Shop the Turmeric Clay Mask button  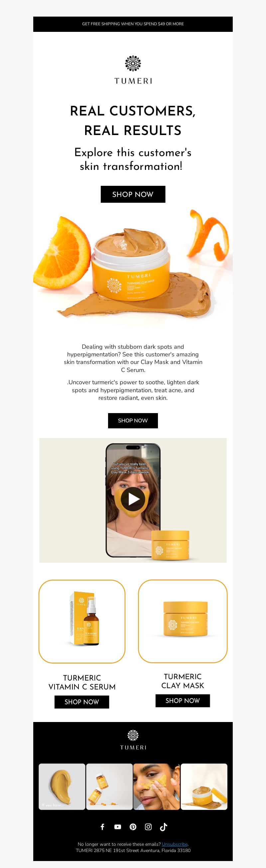[x=183, y=700]
